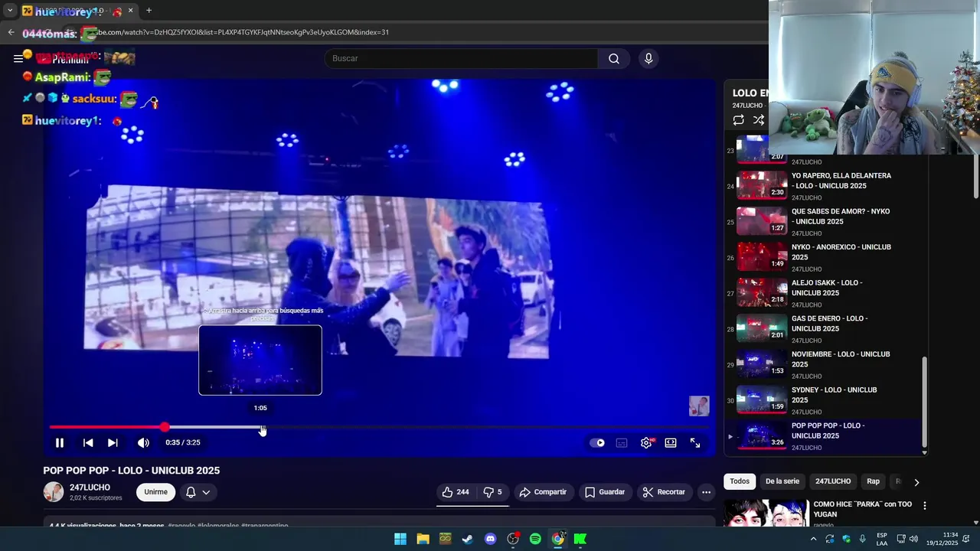Click the YouTube search magnifier button
Image resolution: width=980 pixels, height=551 pixels.
[613, 59]
